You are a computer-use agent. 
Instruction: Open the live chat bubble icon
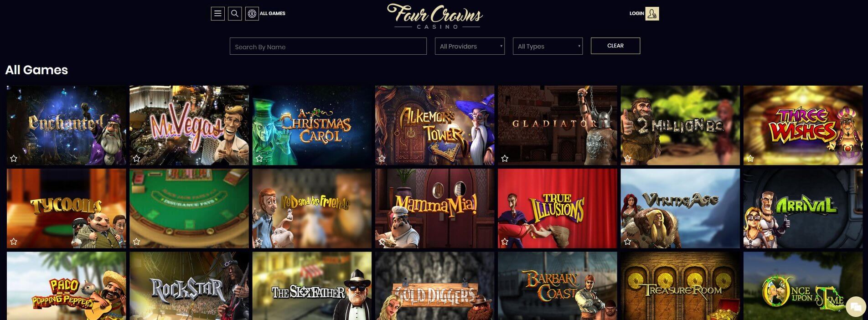pos(856,308)
